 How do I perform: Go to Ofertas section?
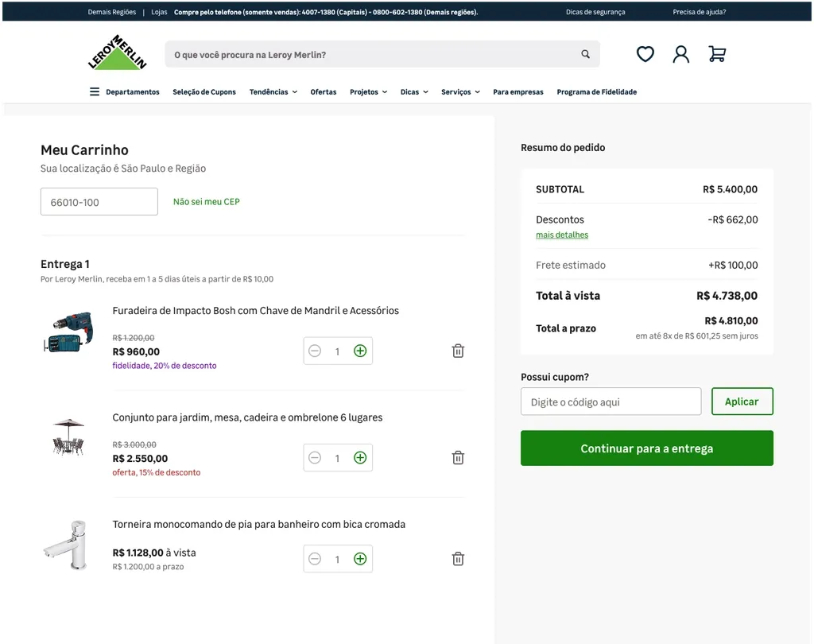click(324, 92)
